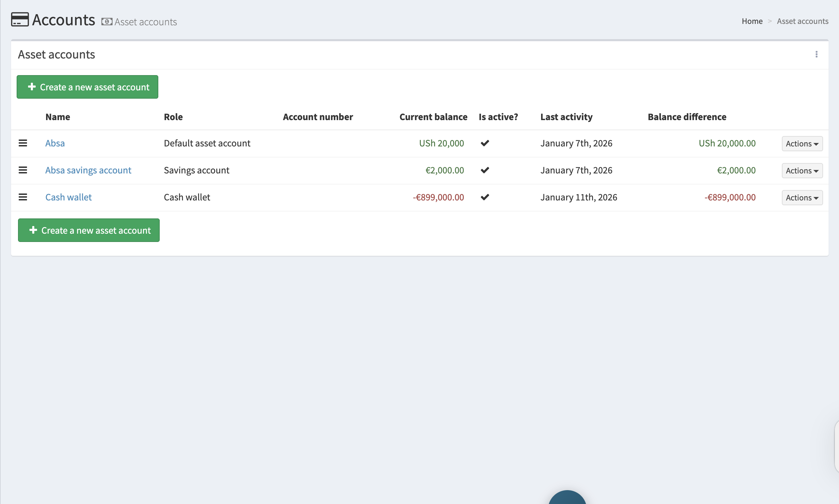
Task: Click the Is active checkmark for Absa
Action: 484,143
